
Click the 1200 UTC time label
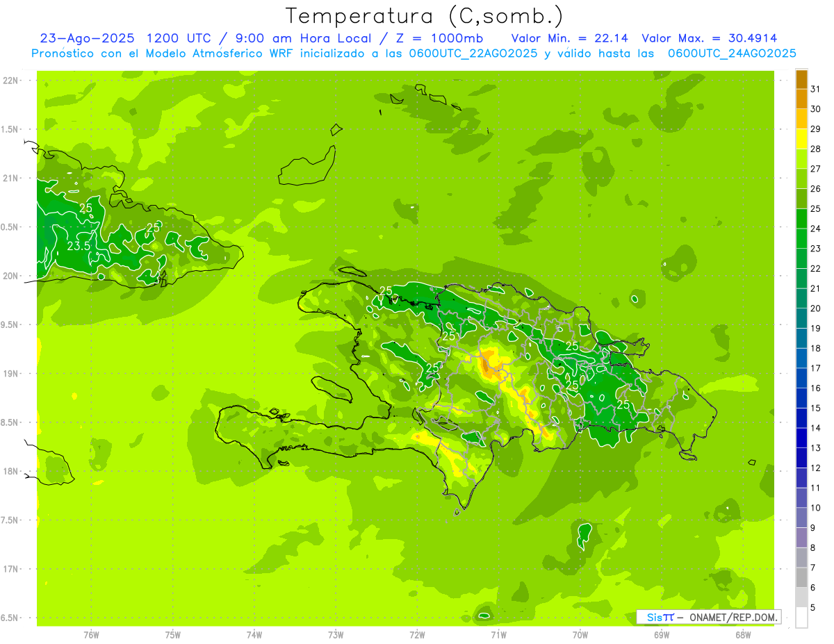point(180,38)
